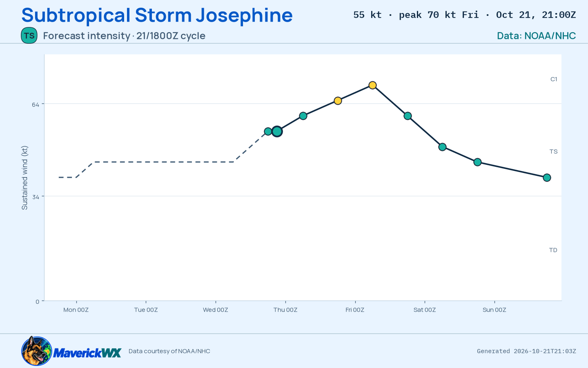Click the "C1" category label
The image size is (588, 368).
tap(554, 79)
